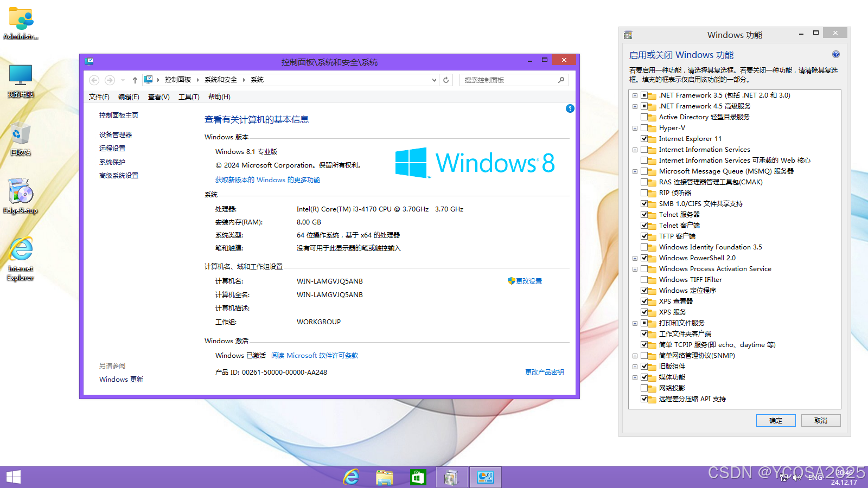Open 阅读 Microsoft 软件许可条款 link
868x488 pixels.
(x=315, y=356)
